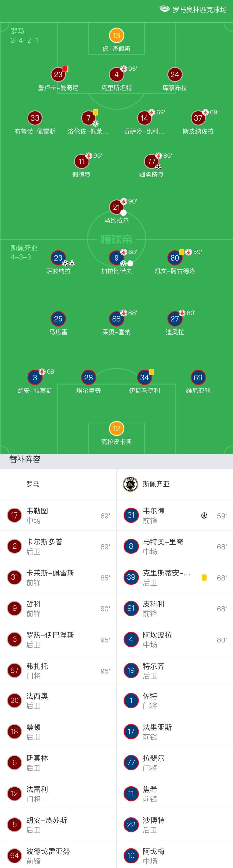Open the 斯佩齐亚 substitutes column header
The height and width of the screenshot is (868, 233).
click(x=156, y=484)
